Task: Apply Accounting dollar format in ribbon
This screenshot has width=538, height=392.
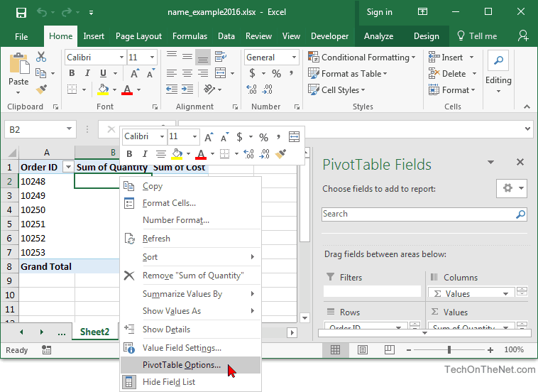Action: pos(252,73)
